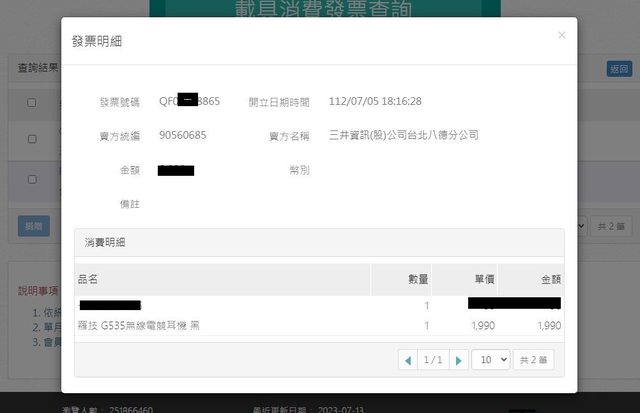Click the blue 返回 button
This screenshot has width=640, height=413.
tap(619, 69)
